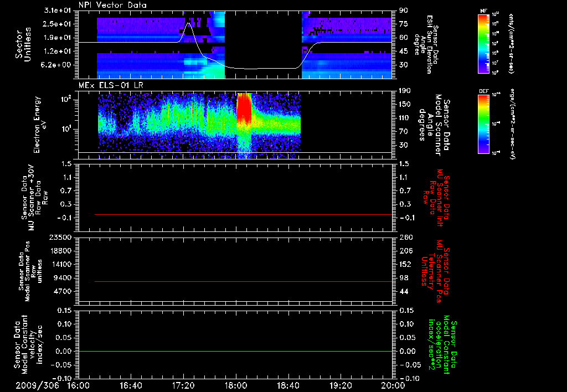The height and width of the screenshot is (392, 567).
Task: Click the 20:00 time axis label
Action: (x=393, y=385)
